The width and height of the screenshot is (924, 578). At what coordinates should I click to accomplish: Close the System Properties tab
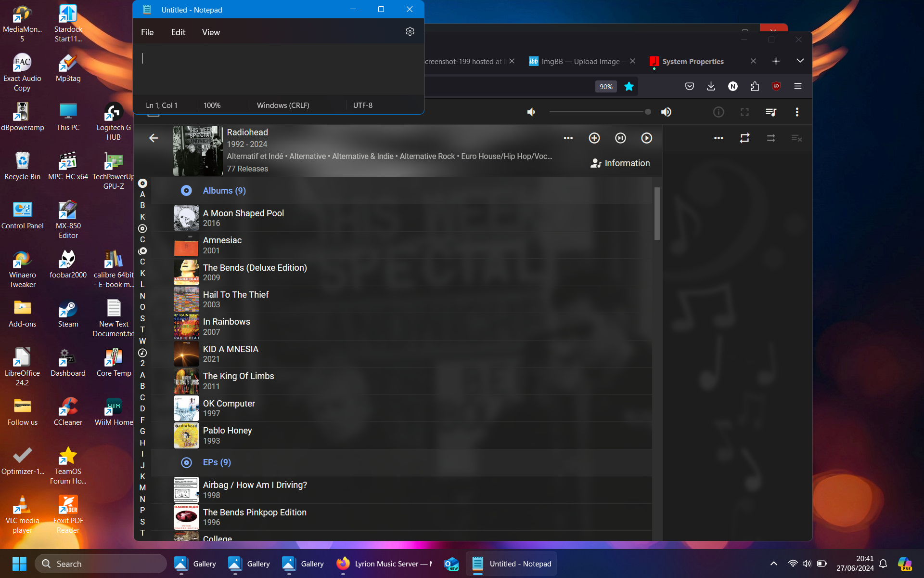click(x=753, y=61)
